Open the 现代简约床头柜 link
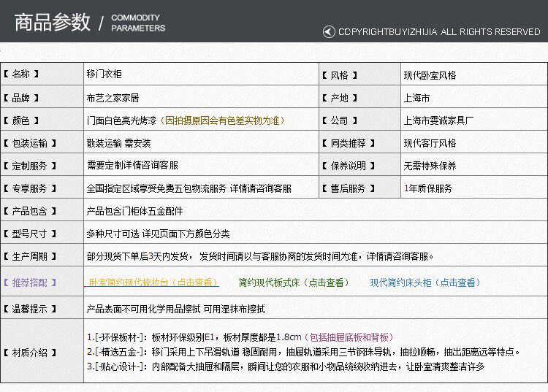Viewport: 548px width, 392px height. [x=425, y=283]
